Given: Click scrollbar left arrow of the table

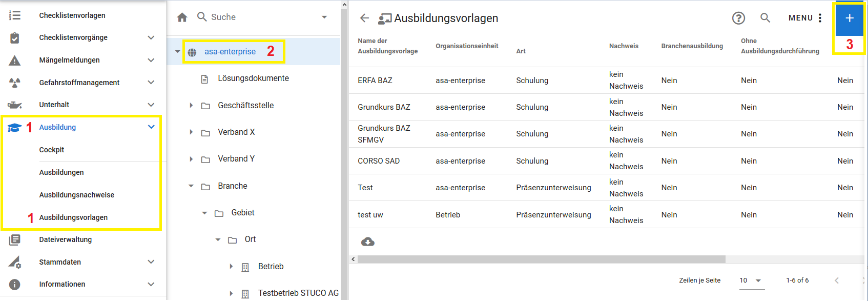Looking at the screenshot, I should pos(353,259).
